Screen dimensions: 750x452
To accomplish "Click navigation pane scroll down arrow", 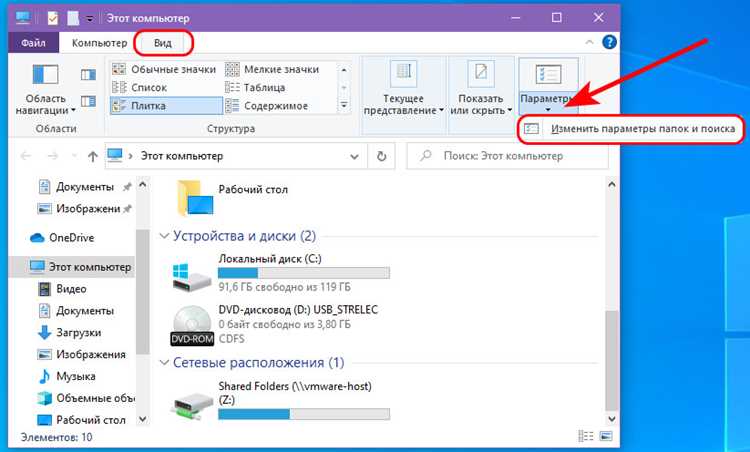I will click(x=143, y=419).
